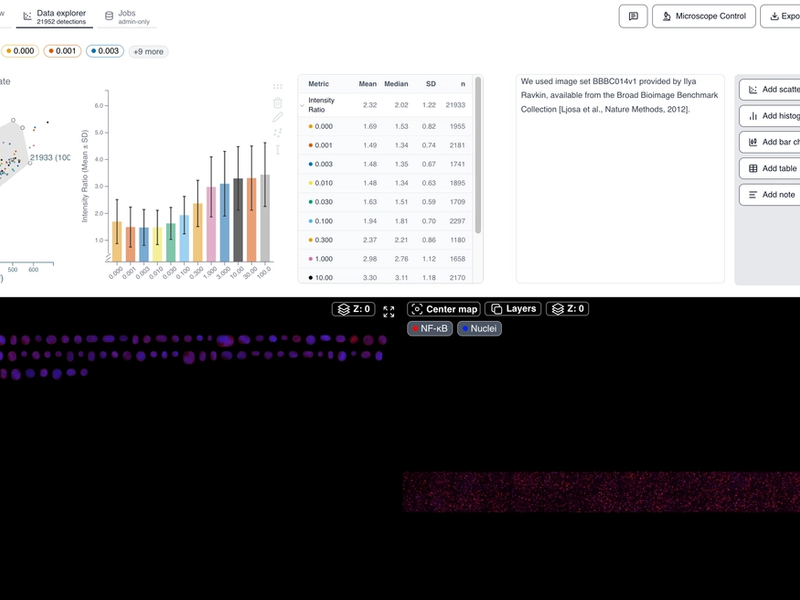Click the 1.000 pink bar in chart
Image resolution: width=800 pixels, height=600 pixels.
211,224
